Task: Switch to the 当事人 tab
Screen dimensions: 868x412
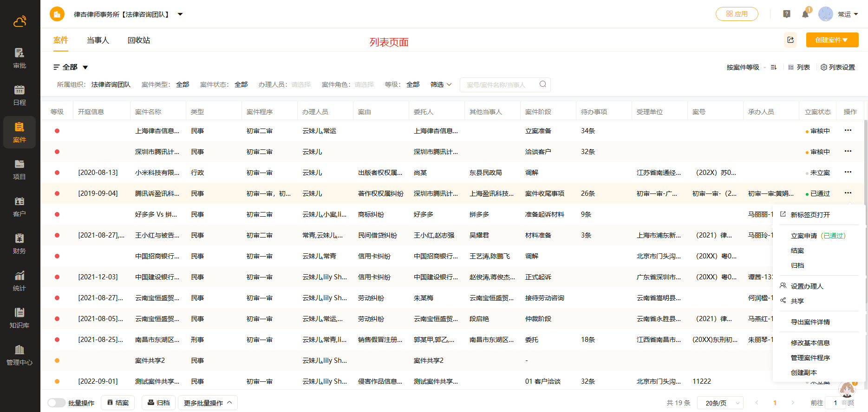Action: tap(98, 40)
